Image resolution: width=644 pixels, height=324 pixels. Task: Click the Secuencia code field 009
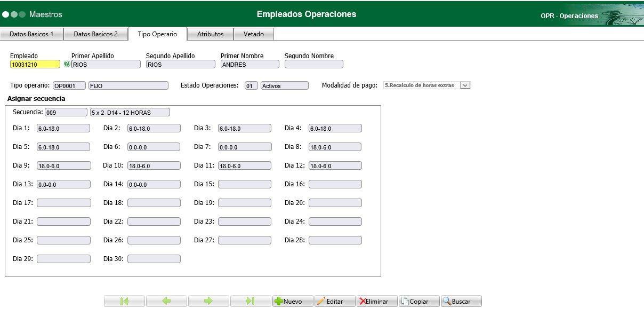[x=66, y=112]
